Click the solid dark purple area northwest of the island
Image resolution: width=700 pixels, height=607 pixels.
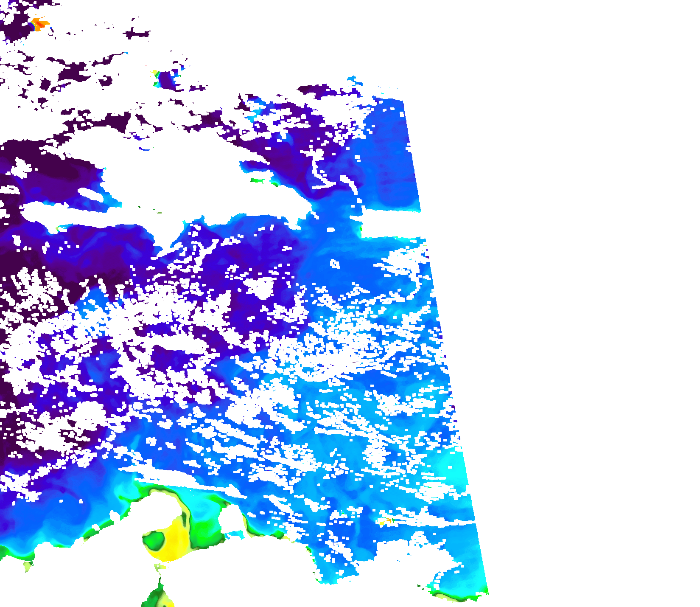(x=47, y=170)
